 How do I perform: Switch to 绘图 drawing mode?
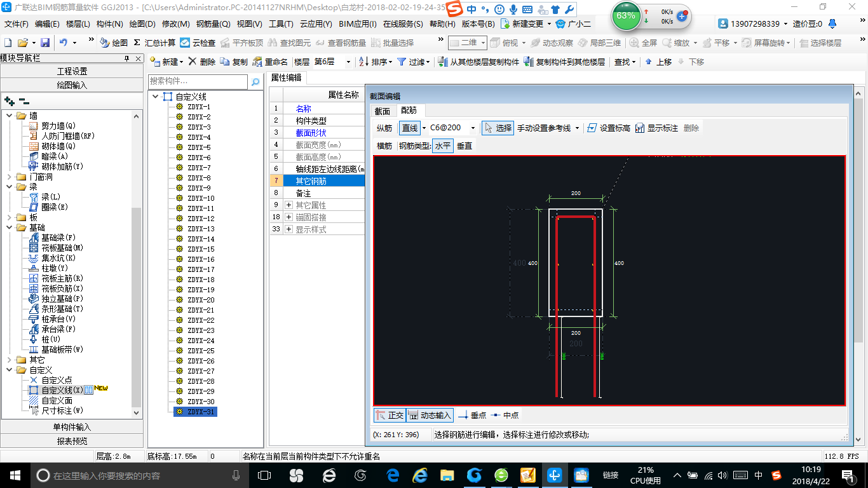click(x=114, y=43)
